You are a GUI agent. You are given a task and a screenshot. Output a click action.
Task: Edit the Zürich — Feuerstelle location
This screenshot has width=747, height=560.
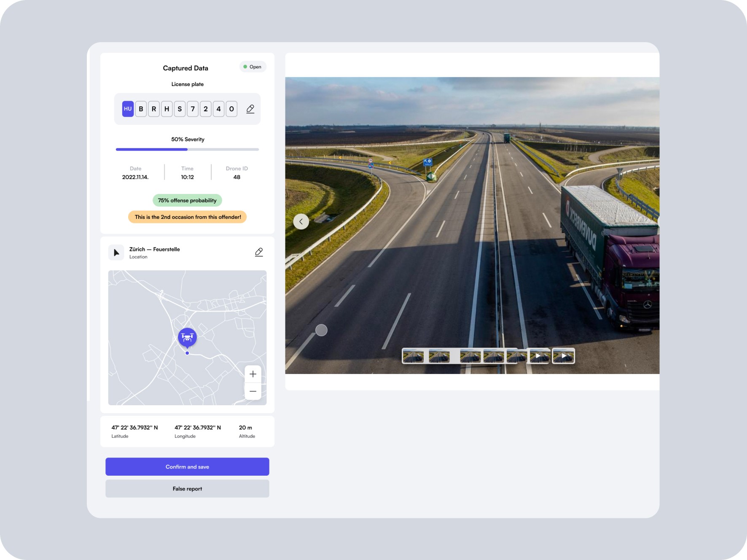pyautogui.click(x=259, y=252)
